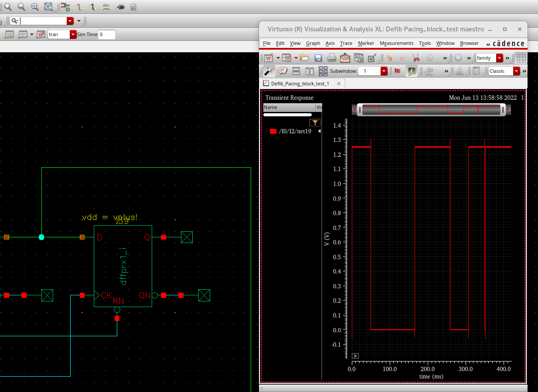Image resolution: width=538 pixels, height=392 pixels.
Task: Switch to the Defib_Pacing_block_test_1 tab
Action: 300,83
